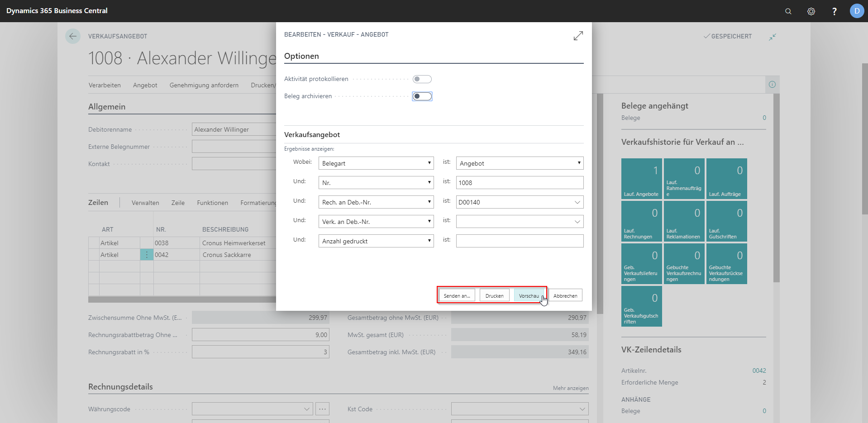
Task: Open the Verwalten lines menu
Action: pyautogui.click(x=145, y=203)
